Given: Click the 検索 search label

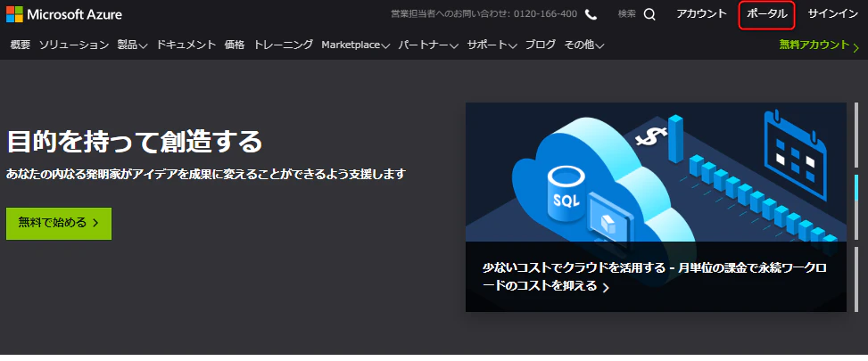Looking at the screenshot, I should coord(626,14).
